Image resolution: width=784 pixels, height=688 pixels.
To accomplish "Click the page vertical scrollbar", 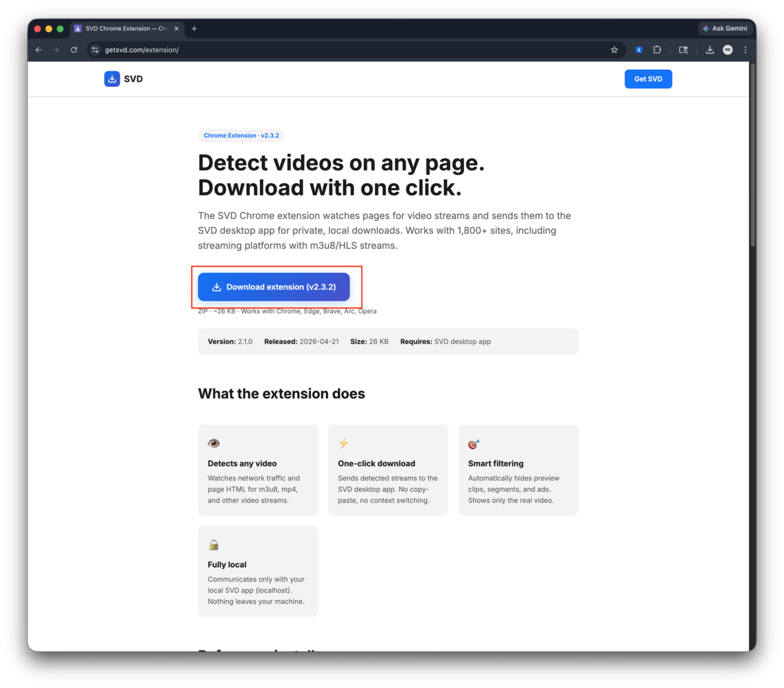I will [753, 156].
